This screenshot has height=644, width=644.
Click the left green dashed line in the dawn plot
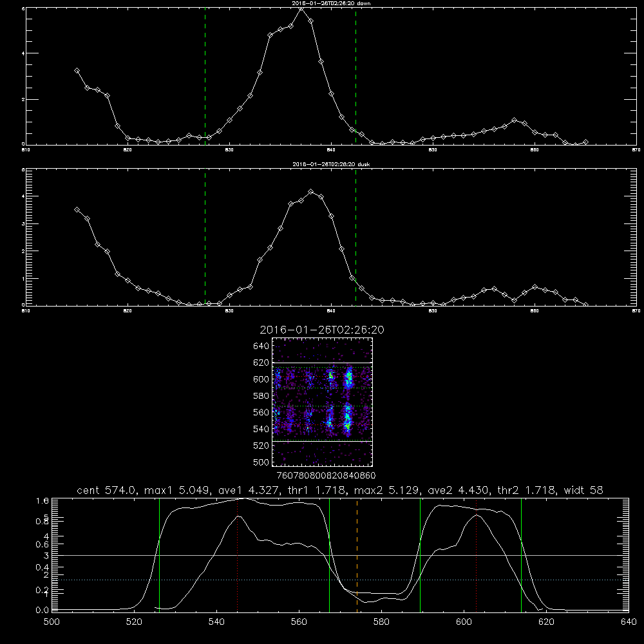205,76
